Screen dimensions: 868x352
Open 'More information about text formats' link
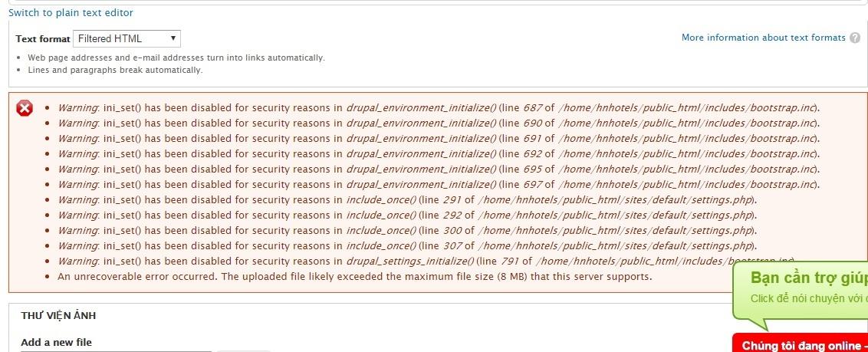coord(764,38)
